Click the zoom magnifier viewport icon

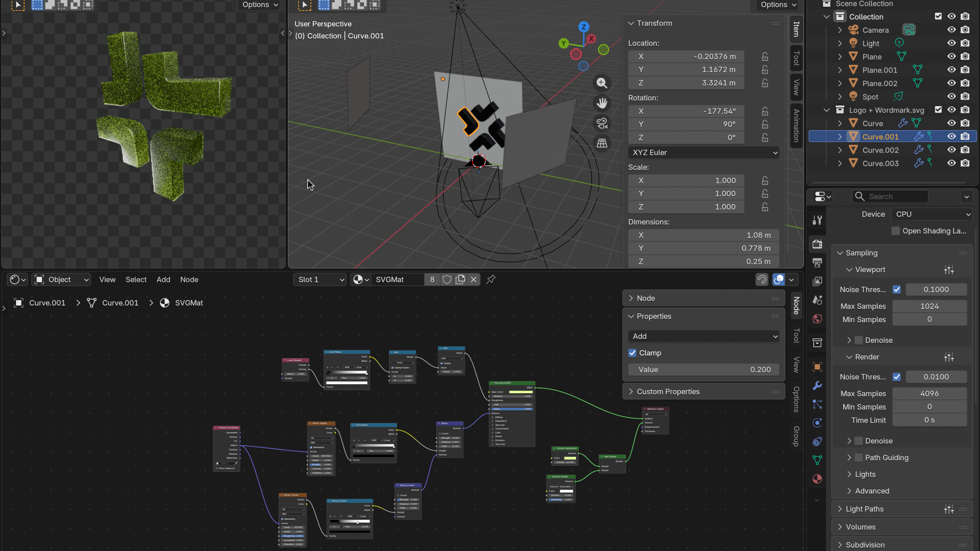pyautogui.click(x=601, y=83)
